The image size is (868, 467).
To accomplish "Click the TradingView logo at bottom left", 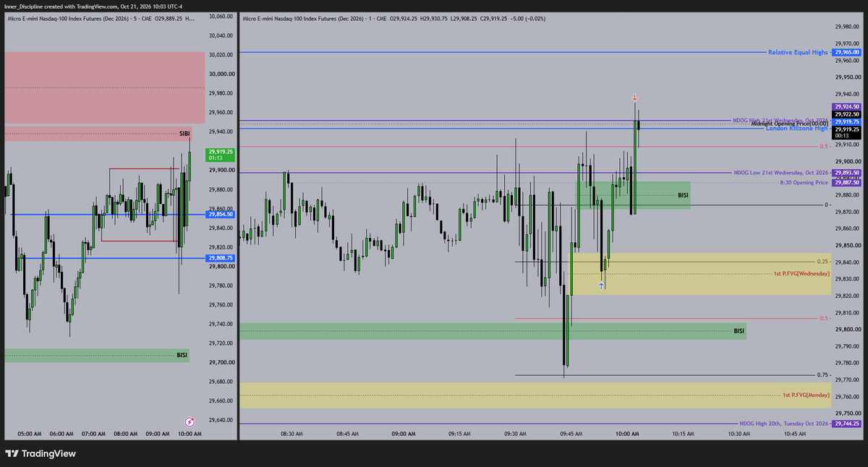I will pos(41,454).
